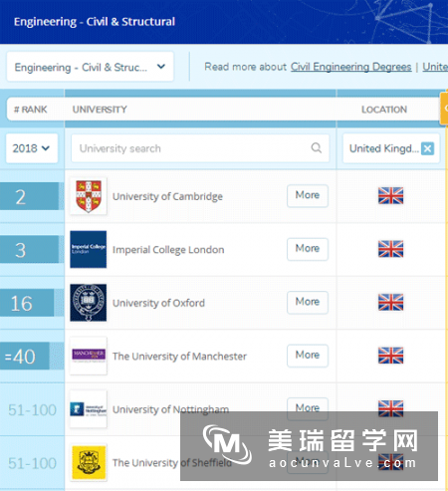Click the Imperial College London logo
This screenshot has height=491, width=448.
click(x=89, y=249)
